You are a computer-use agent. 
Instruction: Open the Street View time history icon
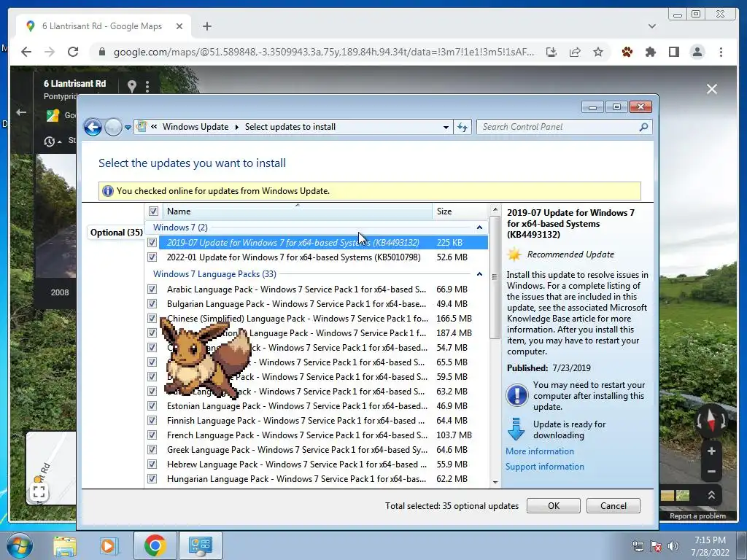coord(50,141)
